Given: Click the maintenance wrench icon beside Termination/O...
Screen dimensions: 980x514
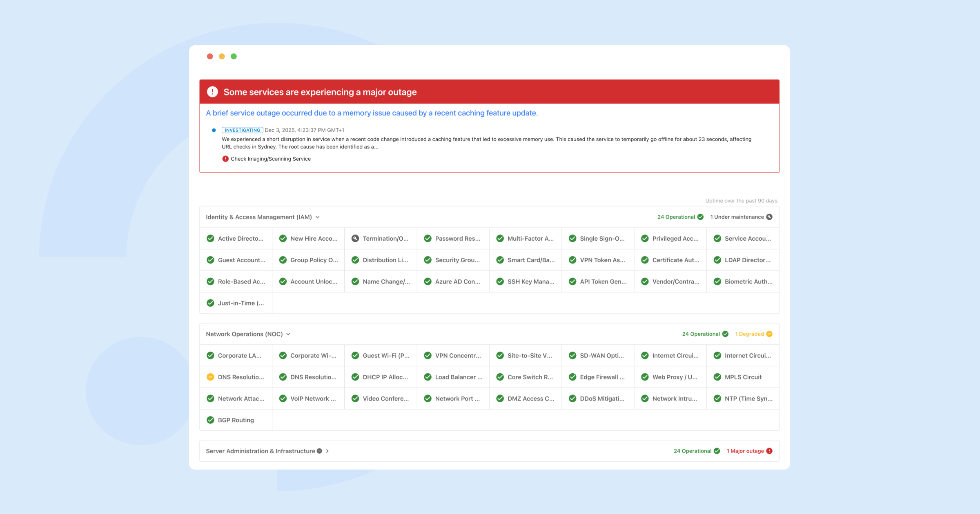Looking at the screenshot, I should coord(355,239).
